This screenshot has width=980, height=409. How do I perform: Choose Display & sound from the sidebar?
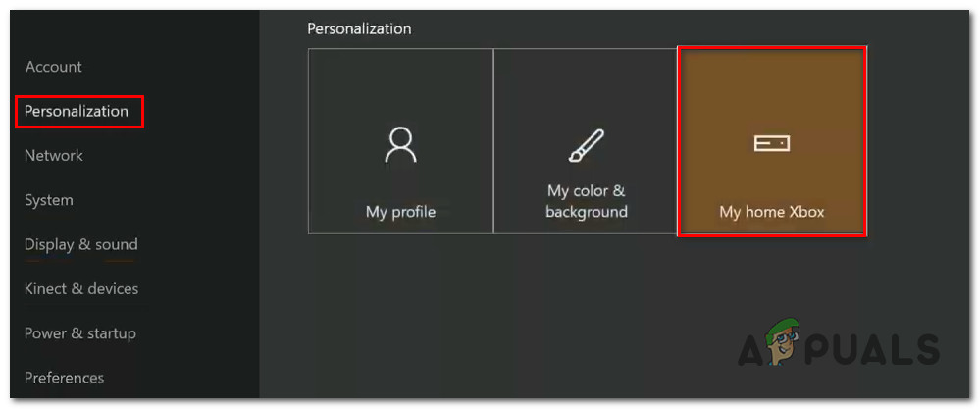(80, 244)
